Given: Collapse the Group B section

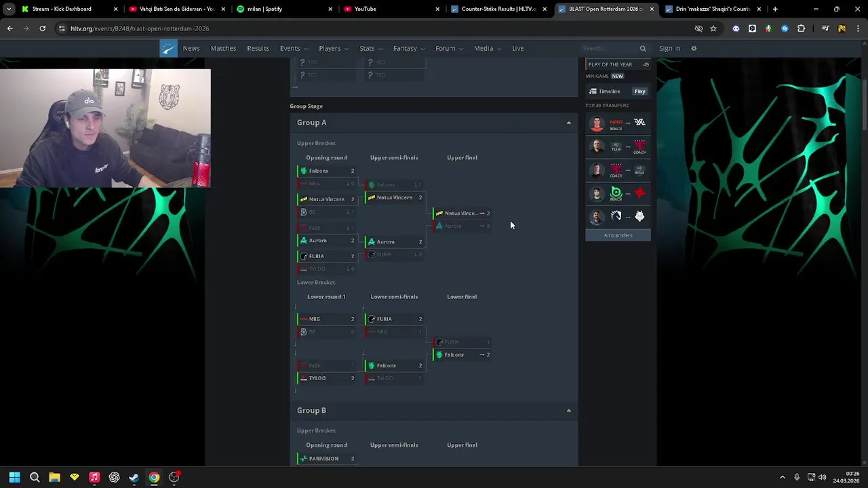Looking at the screenshot, I should (x=568, y=411).
